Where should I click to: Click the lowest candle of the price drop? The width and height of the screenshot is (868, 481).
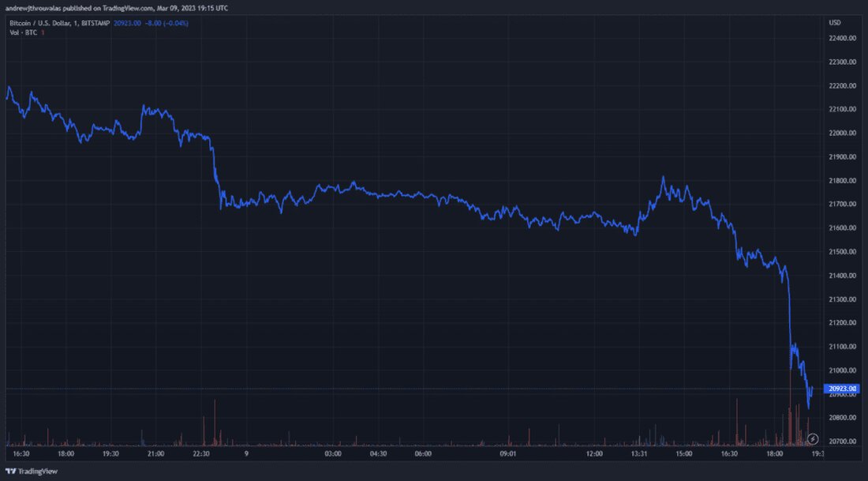coord(807,410)
